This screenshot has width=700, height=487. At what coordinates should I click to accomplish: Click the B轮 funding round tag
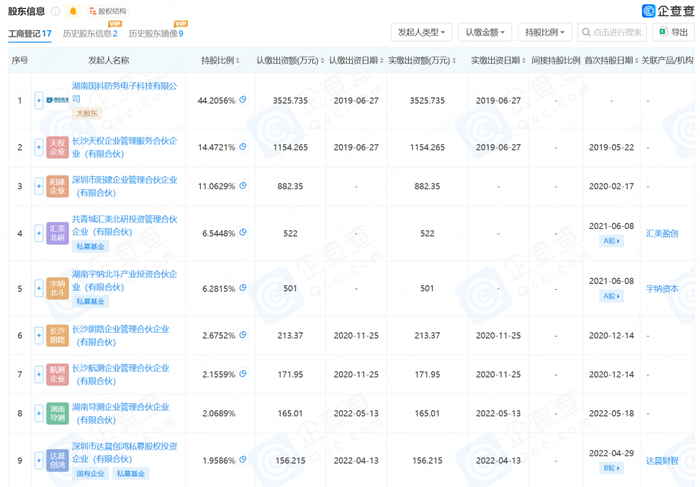[611, 468]
